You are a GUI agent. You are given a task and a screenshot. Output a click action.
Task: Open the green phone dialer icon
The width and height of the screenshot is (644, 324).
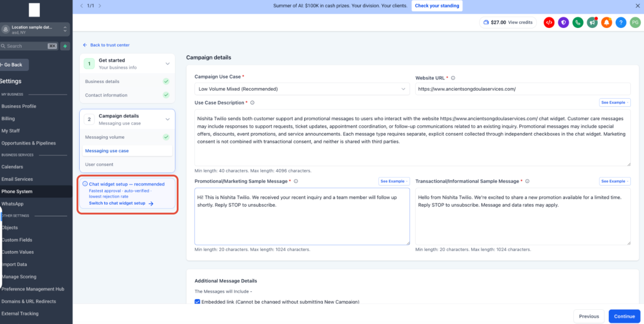[x=578, y=23]
